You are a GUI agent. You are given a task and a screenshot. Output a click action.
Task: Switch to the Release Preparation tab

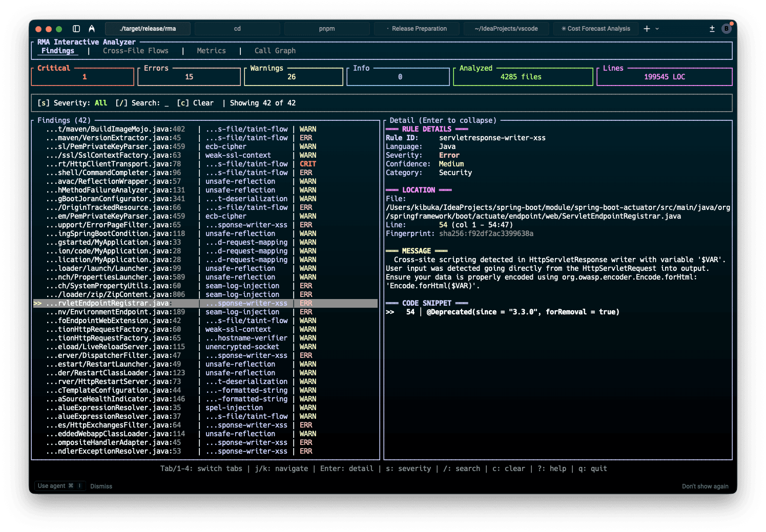click(x=419, y=29)
